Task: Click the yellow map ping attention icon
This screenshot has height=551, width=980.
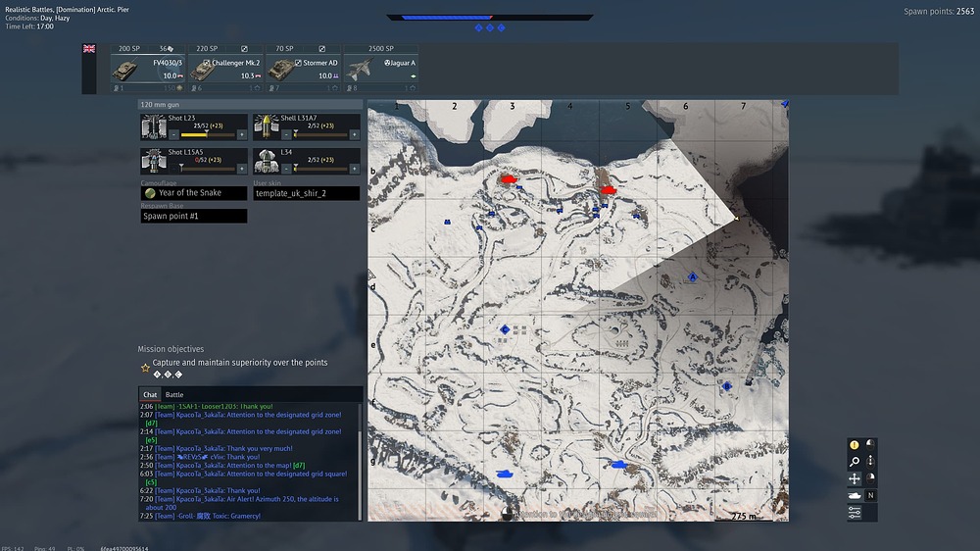Action: pyautogui.click(x=855, y=445)
